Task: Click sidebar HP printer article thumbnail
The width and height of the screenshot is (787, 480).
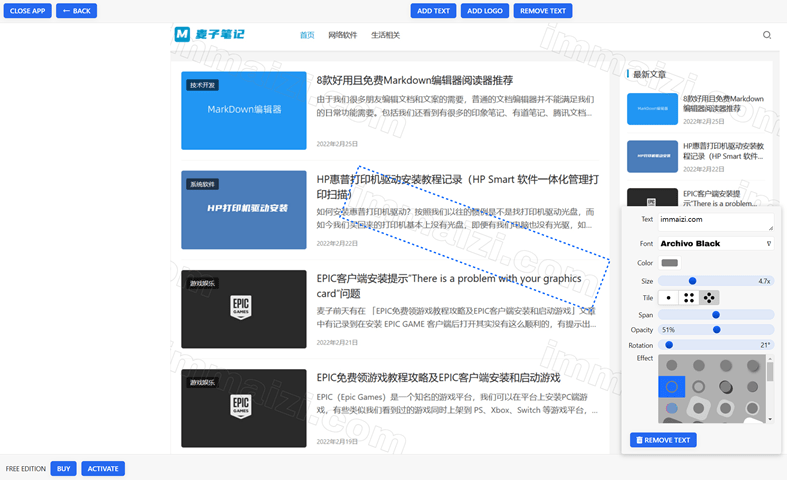Action: pos(652,157)
